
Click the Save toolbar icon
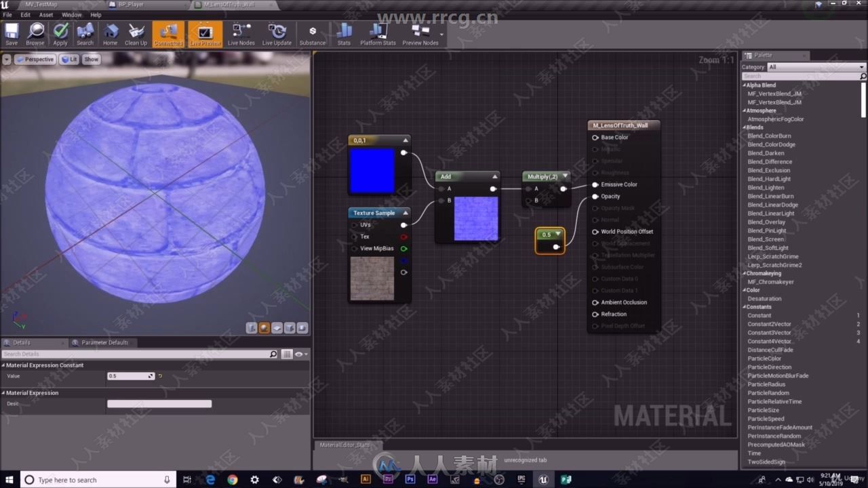(x=12, y=34)
